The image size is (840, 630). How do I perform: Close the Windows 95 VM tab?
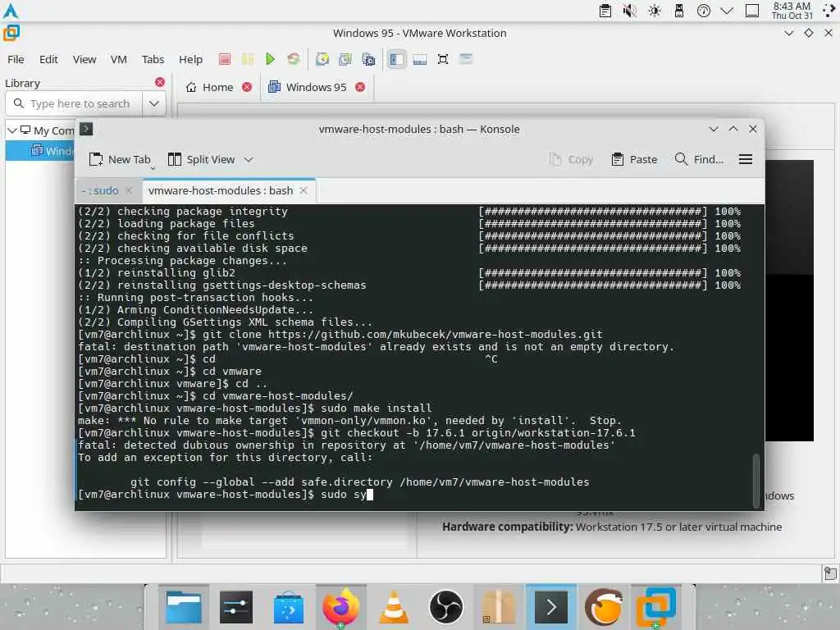[x=360, y=87]
